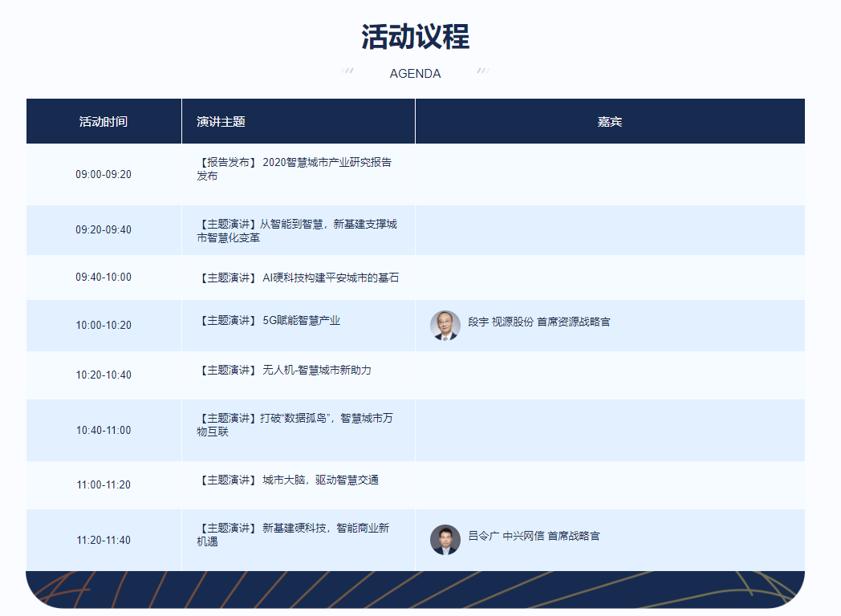Click the 活动议程 page title

pyautogui.click(x=416, y=37)
